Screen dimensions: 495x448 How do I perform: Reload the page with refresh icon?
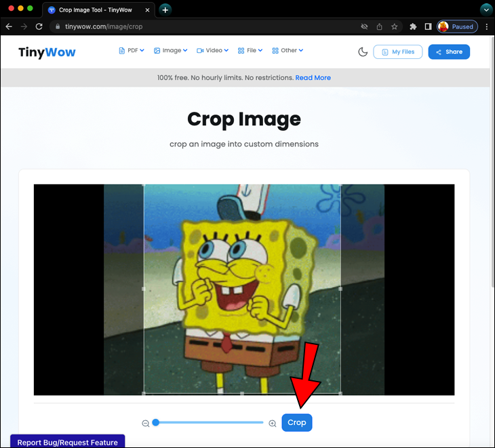pyautogui.click(x=39, y=27)
